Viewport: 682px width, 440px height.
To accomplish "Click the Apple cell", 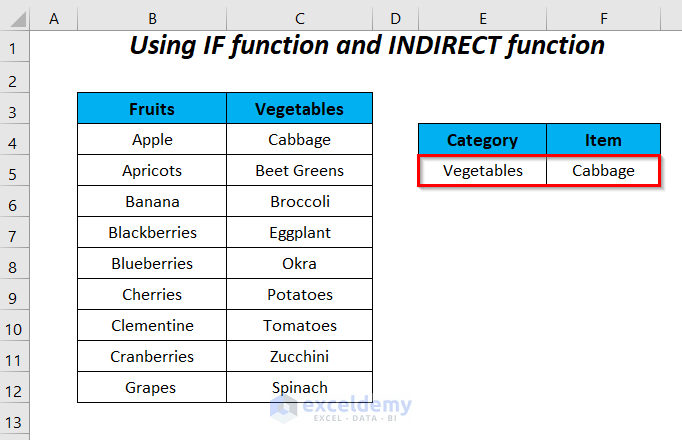I will [152, 140].
